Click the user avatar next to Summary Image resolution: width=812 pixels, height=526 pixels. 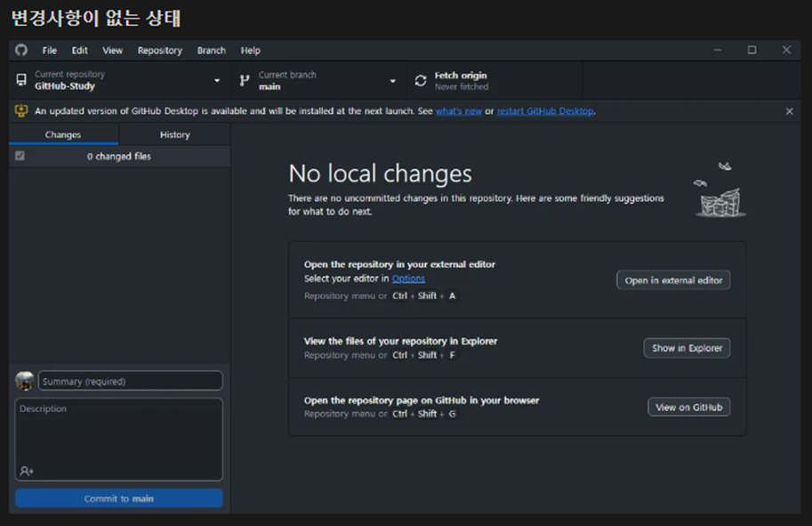pyautogui.click(x=24, y=381)
